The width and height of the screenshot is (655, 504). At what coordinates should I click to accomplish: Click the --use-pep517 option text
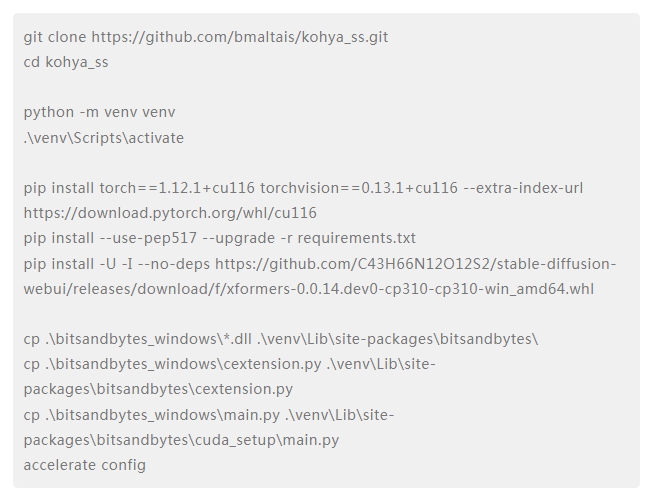pyautogui.click(x=148, y=238)
